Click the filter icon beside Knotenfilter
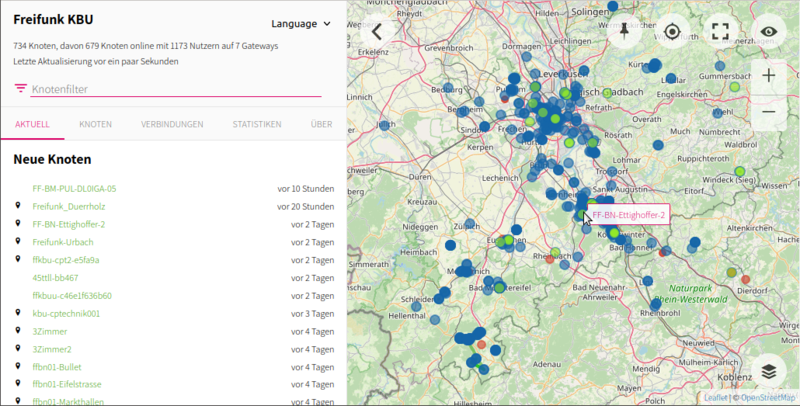This screenshot has width=800, height=406. point(20,89)
